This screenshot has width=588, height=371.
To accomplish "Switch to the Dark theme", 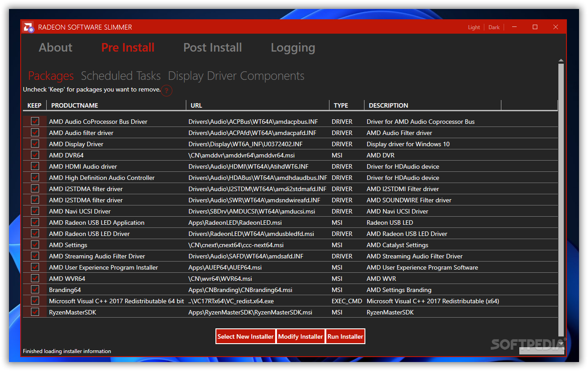I will [494, 27].
